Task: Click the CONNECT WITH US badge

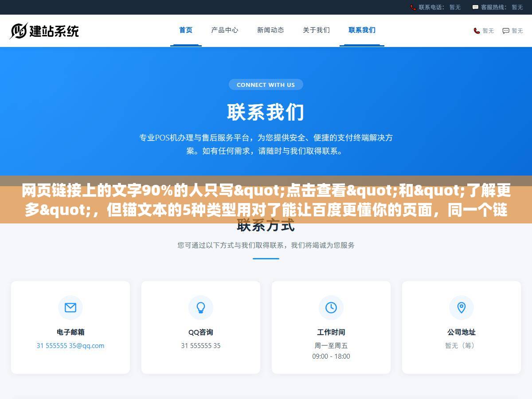Action: coord(266,85)
